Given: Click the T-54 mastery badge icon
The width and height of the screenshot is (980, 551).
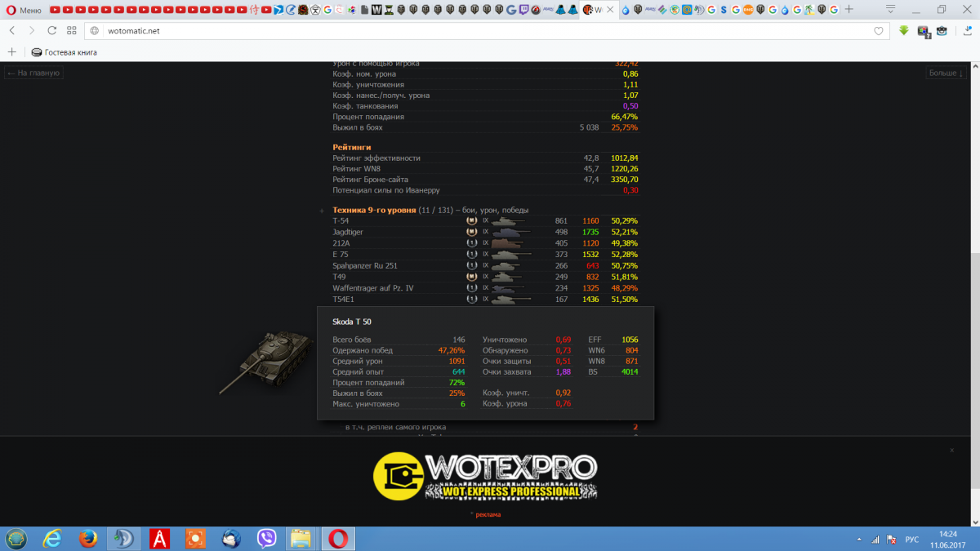Looking at the screenshot, I should [471, 220].
